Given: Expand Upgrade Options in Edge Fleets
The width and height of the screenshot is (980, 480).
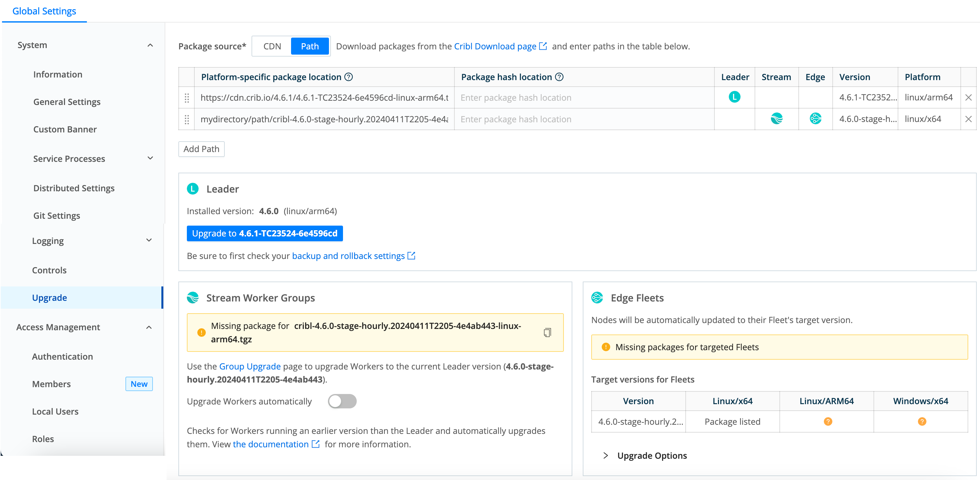Looking at the screenshot, I should [x=652, y=455].
